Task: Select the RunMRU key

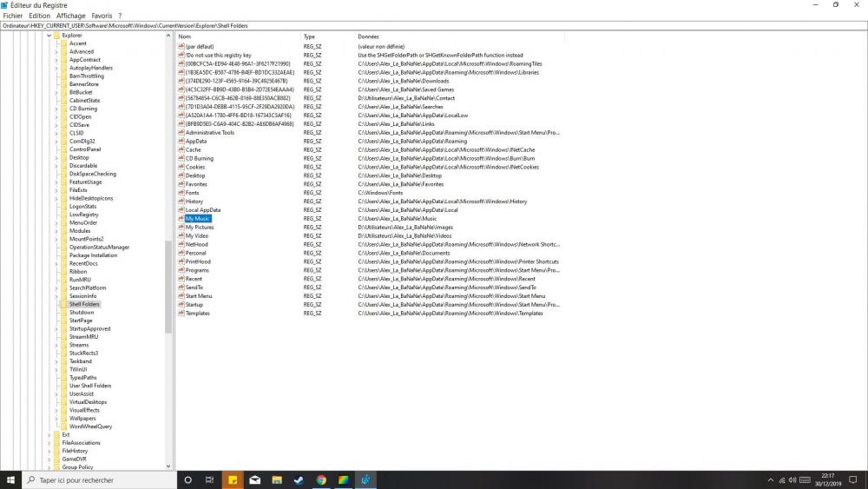Action: pos(80,280)
